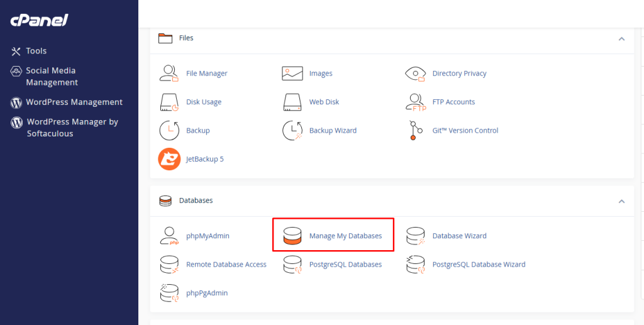Click the Disk Usage icon
This screenshot has height=325, width=644.
tap(169, 102)
